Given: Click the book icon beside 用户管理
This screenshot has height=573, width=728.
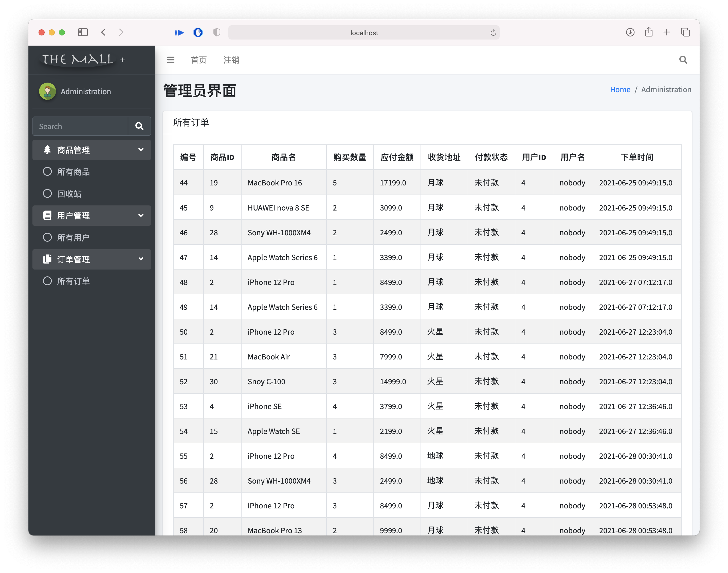Looking at the screenshot, I should point(47,215).
